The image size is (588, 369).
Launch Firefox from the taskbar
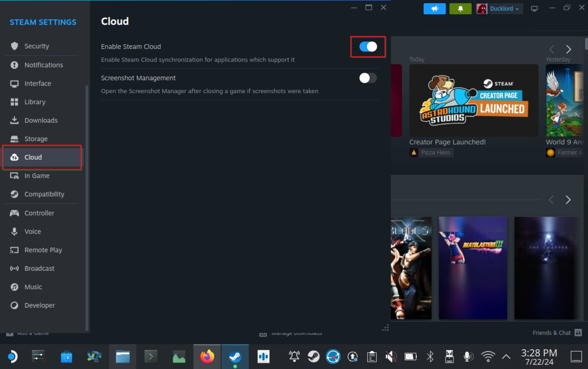point(207,356)
